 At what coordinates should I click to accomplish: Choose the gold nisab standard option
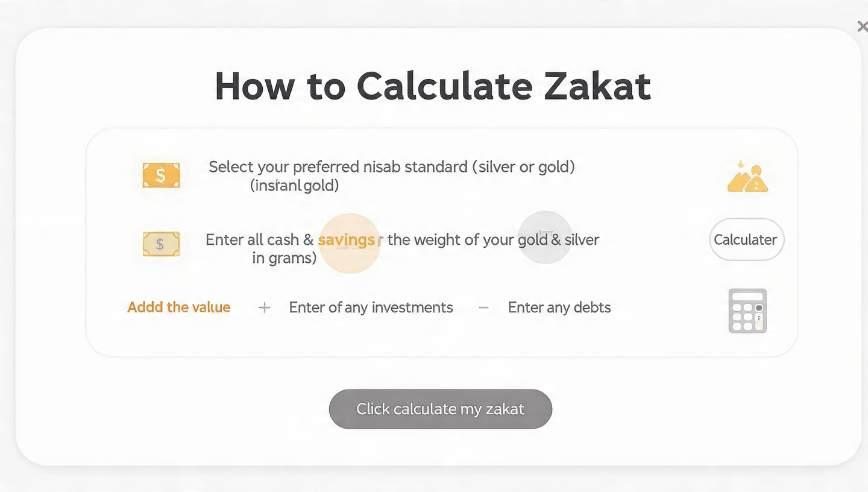point(556,167)
